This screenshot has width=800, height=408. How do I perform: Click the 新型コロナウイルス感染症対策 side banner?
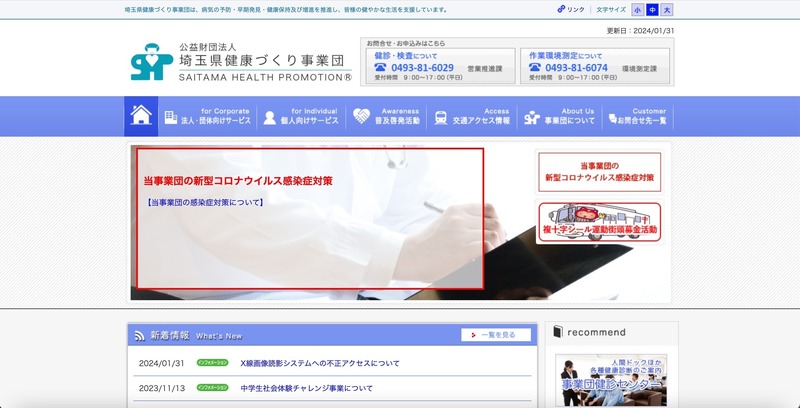[598, 171]
